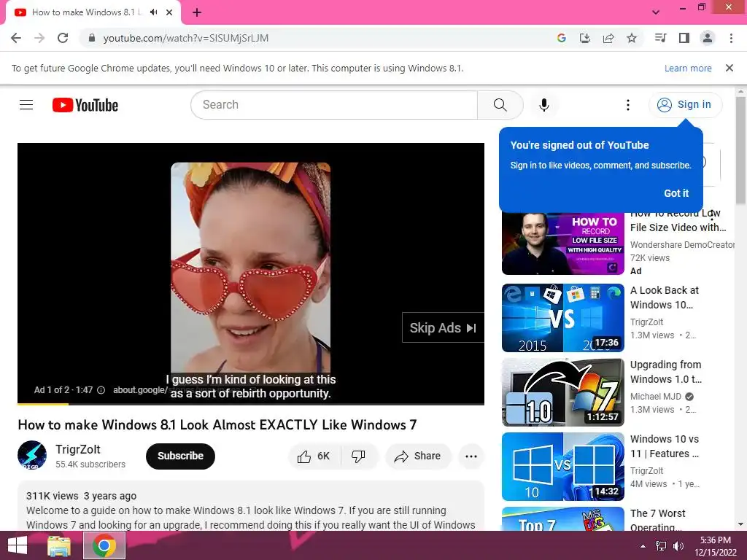Click the magnifier search button

point(500,105)
